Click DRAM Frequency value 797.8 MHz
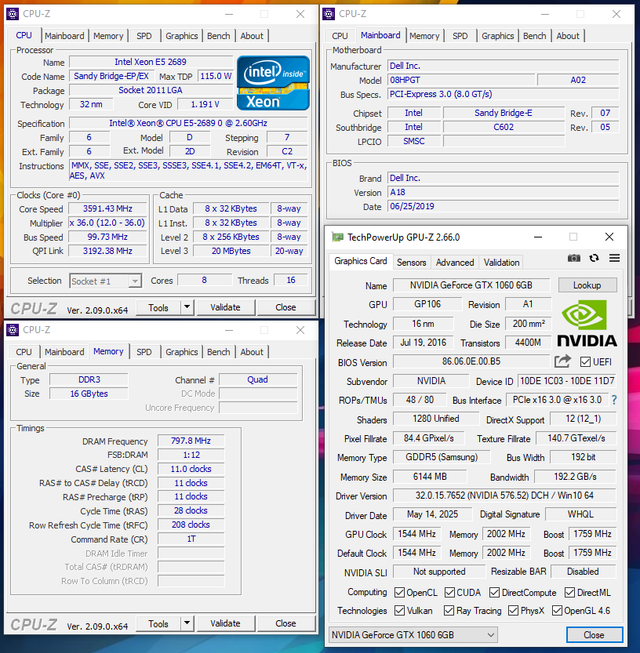This screenshot has width=640, height=653. point(191,441)
